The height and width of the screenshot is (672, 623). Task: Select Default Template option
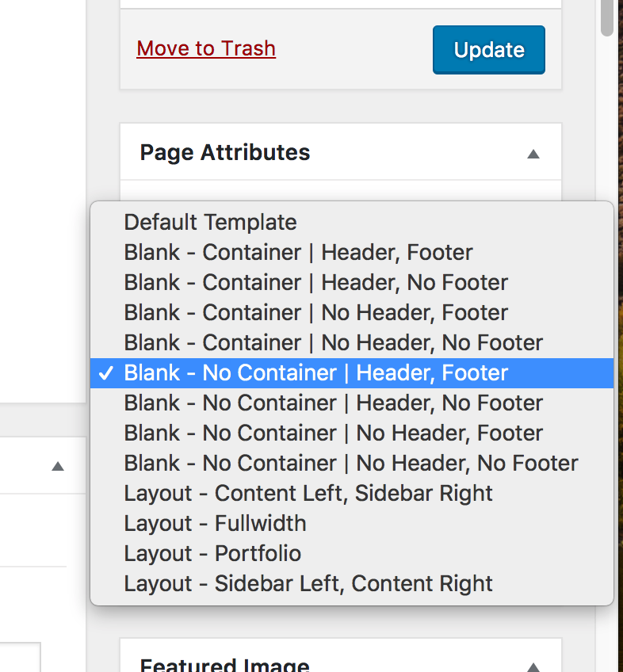[x=210, y=223]
